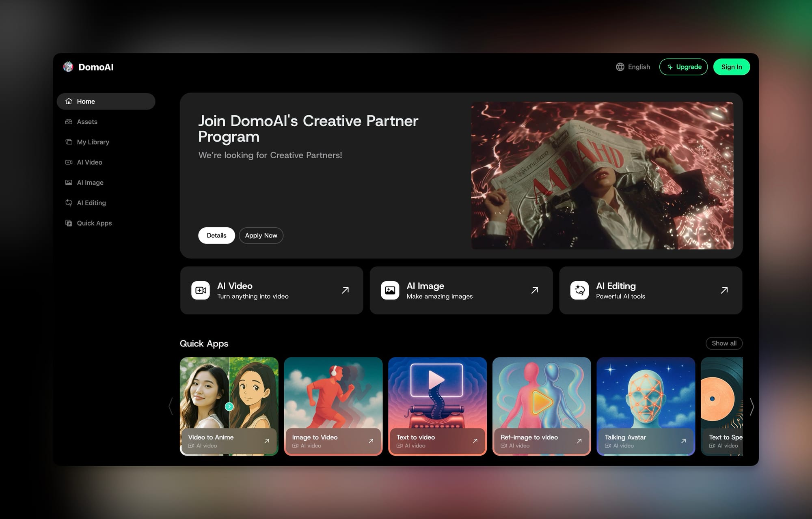Click the Apply Now button
Viewport: 812px width, 519px height.
tap(261, 235)
